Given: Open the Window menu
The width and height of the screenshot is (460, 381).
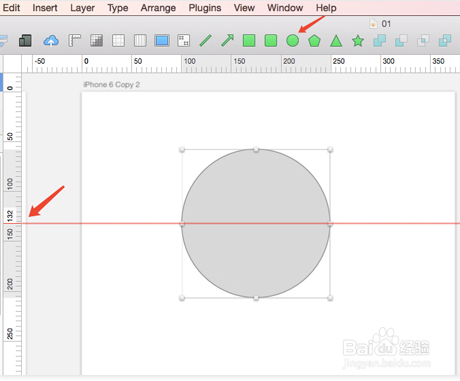Looking at the screenshot, I should tap(285, 8).
